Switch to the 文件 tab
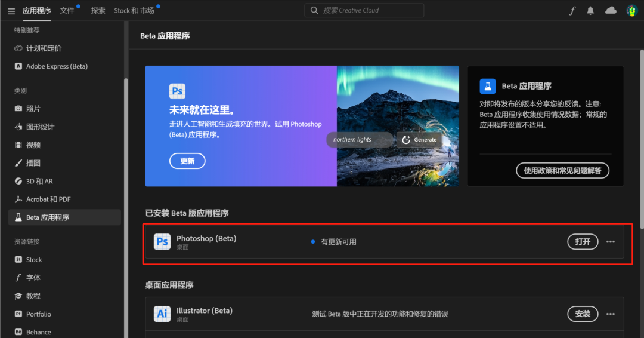This screenshot has height=338, width=644. point(67,11)
